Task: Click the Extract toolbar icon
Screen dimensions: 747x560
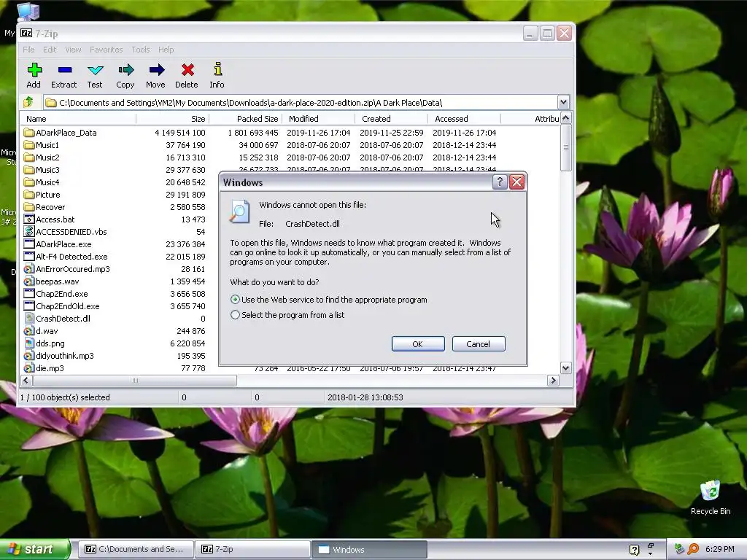Action: pos(64,70)
